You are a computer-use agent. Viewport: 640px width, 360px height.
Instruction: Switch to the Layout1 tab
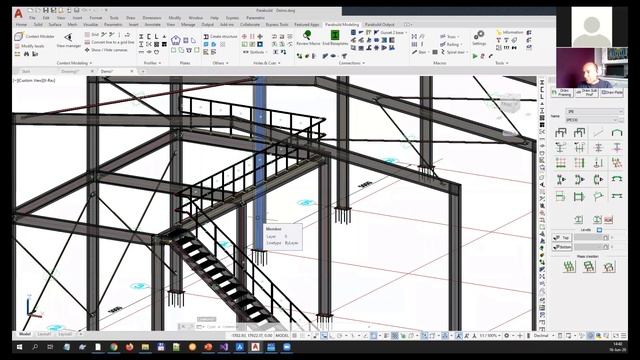click(44, 334)
